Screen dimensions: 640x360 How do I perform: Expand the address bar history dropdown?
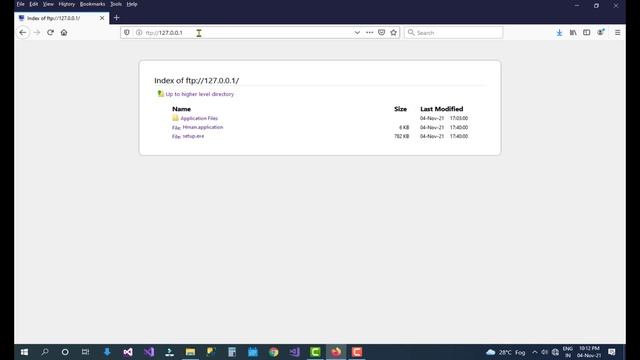pyautogui.click(x=357, y=33)
